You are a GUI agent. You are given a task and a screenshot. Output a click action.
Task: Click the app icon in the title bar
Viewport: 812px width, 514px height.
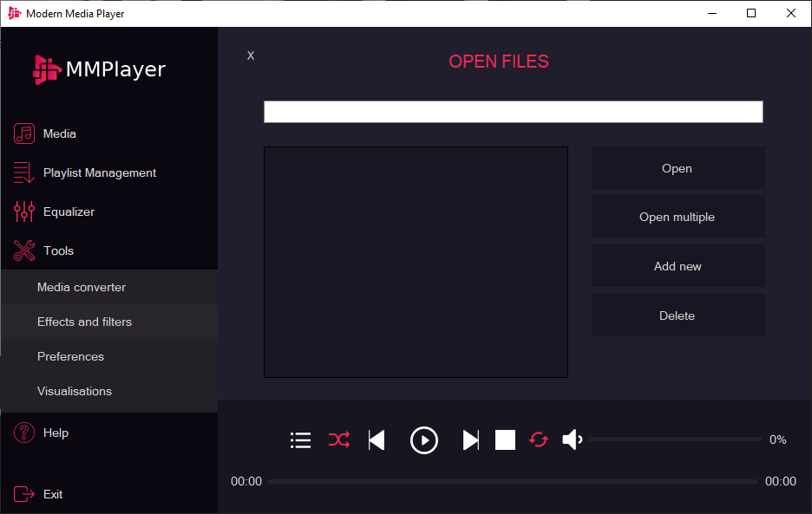[x=15, y=14]
